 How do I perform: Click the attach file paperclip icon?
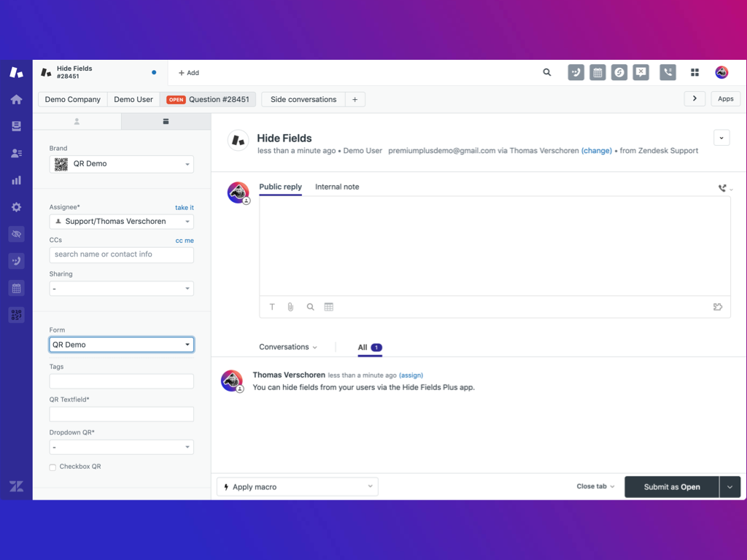coord(290,307)
